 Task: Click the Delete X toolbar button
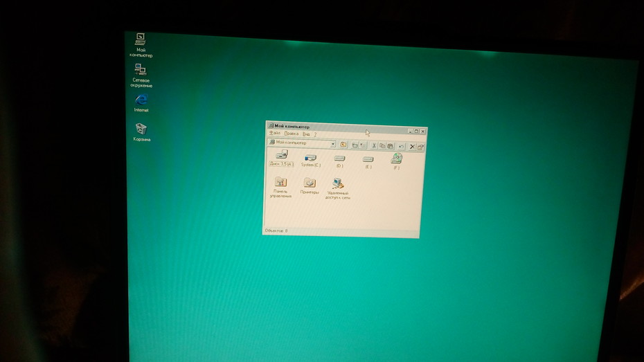(412, 147)
